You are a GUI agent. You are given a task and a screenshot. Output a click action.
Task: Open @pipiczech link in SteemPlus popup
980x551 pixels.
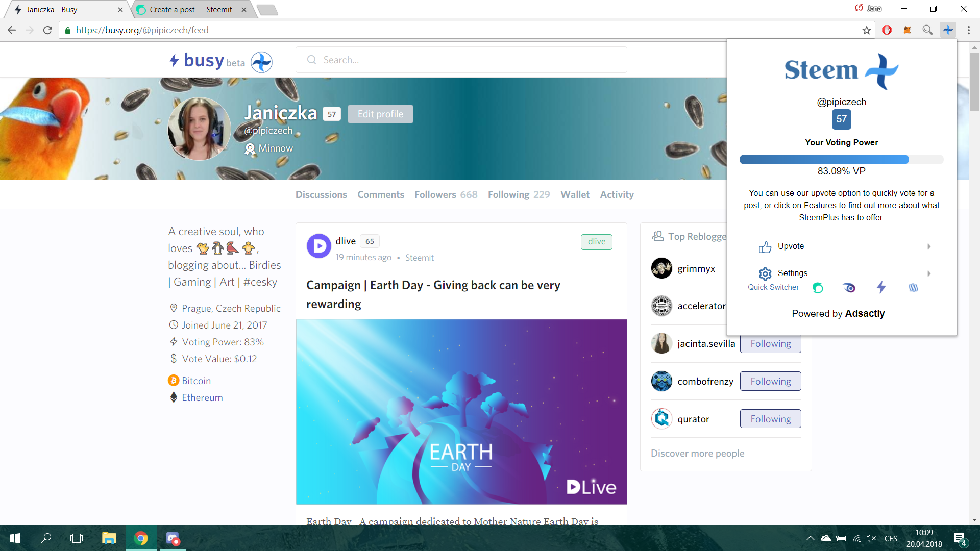841,102
